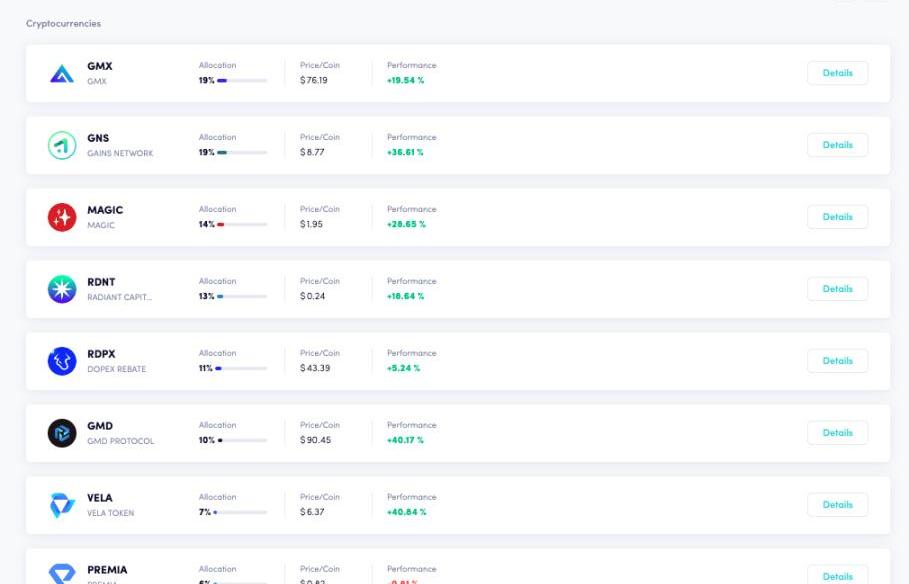Image resolution: width=909 pixels, height=584 pixels.
Task: Open GMD Protocol Details
Action: click(837, 433)
